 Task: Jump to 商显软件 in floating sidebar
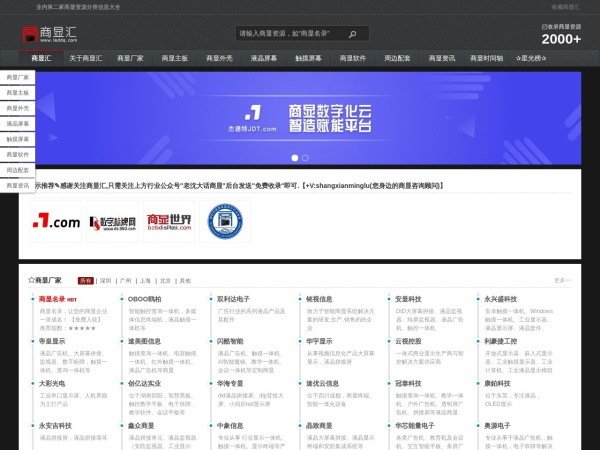pos(18,155)
